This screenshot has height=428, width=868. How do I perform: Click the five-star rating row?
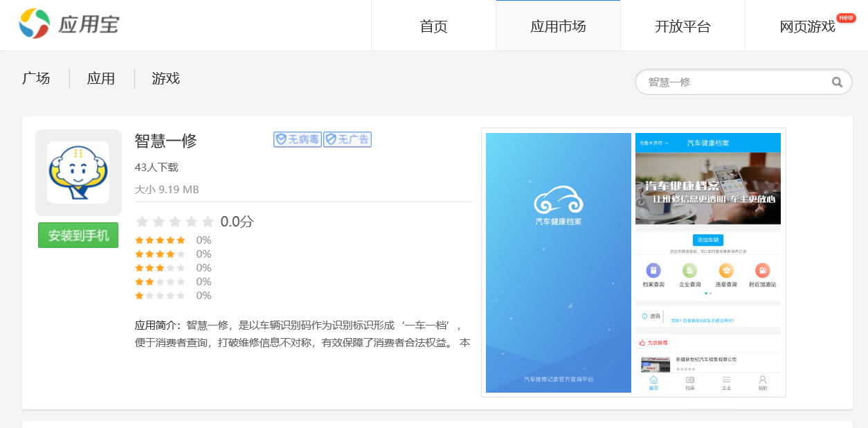[x=173, y=240]
